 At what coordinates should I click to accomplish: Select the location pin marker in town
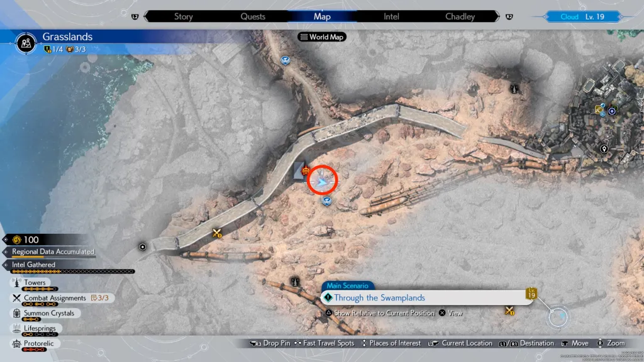604,149
